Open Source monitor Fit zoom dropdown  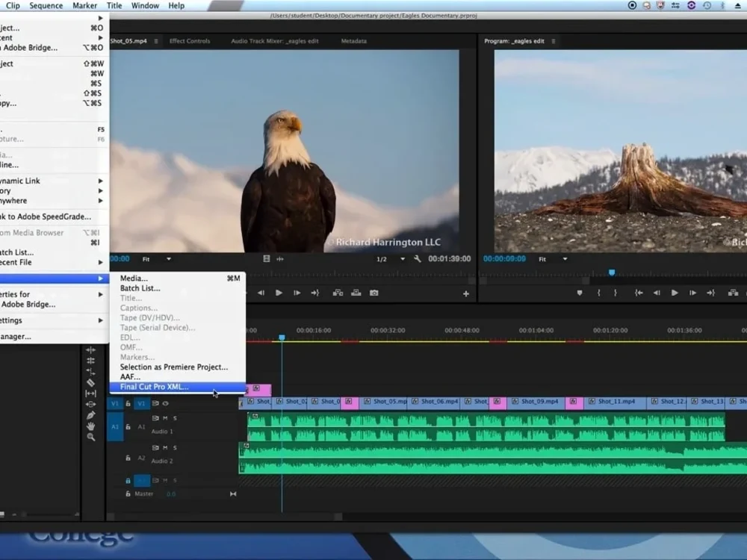click(x=156, y=259)
